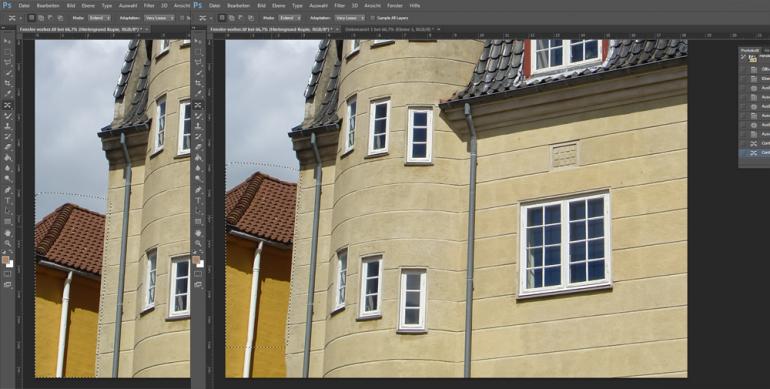Select the Move tool in left window toolbar

[x=8, y=41]
